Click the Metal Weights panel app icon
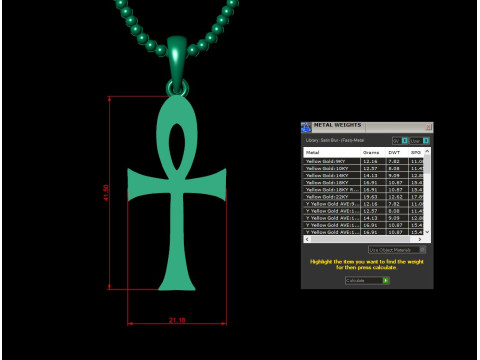 pos(306,127)
